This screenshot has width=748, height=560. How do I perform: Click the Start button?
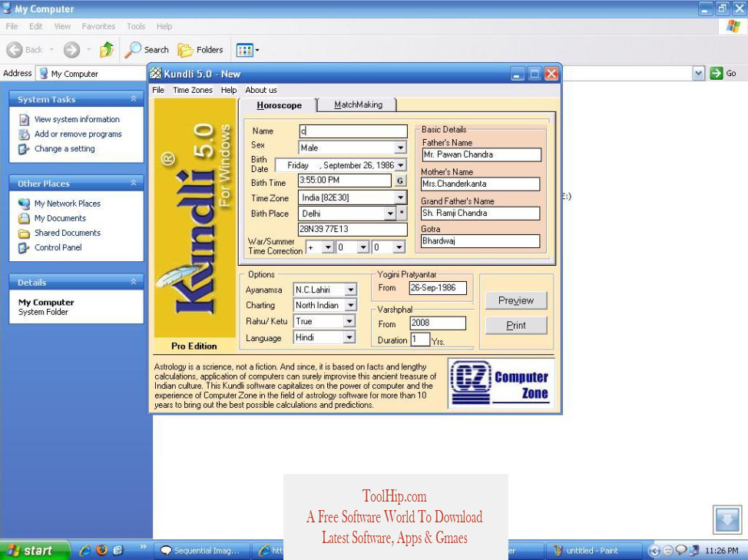(35, 551)
